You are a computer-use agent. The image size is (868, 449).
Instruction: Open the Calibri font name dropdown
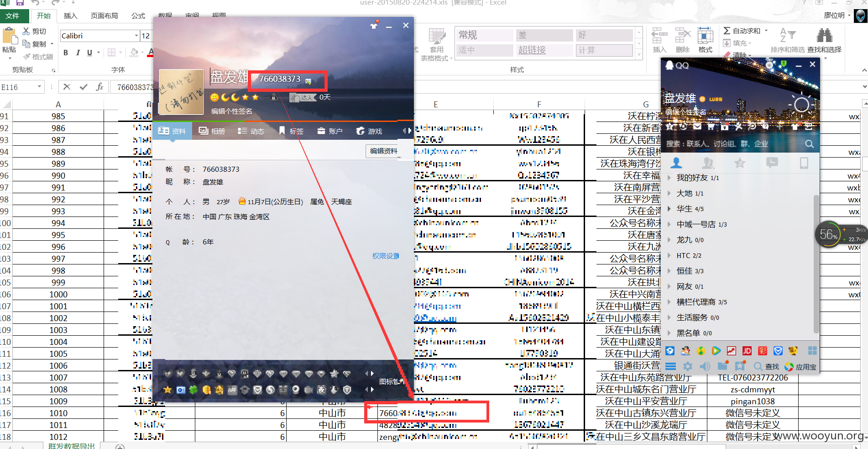(x=136, y=36)
